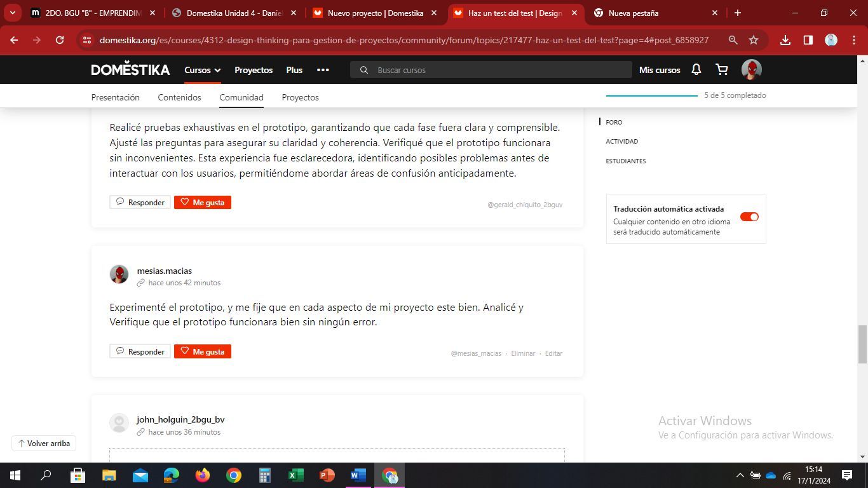Switch to the Contenidos tab
Screen dimensions: 868x488
point(179,97)
